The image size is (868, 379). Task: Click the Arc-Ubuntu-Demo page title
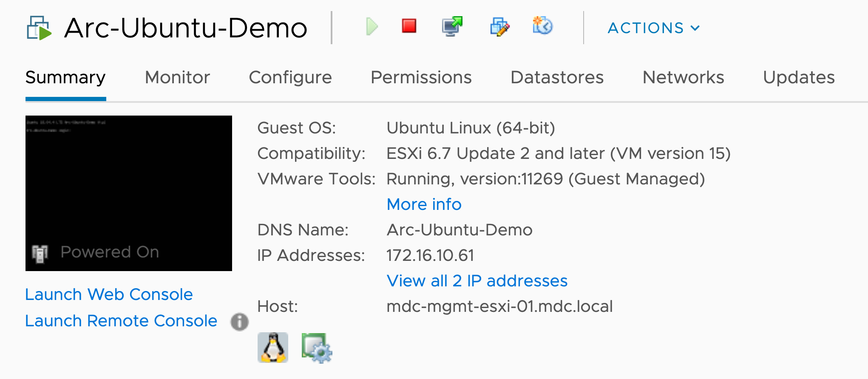point(186,28)
